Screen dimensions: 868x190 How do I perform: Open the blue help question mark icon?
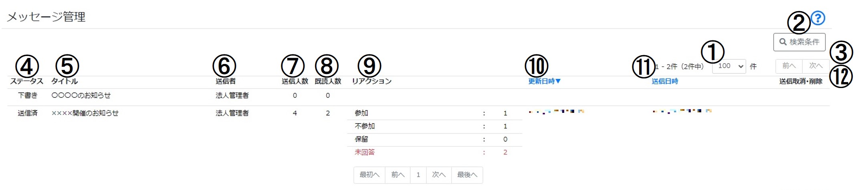[x=818, y=18]
